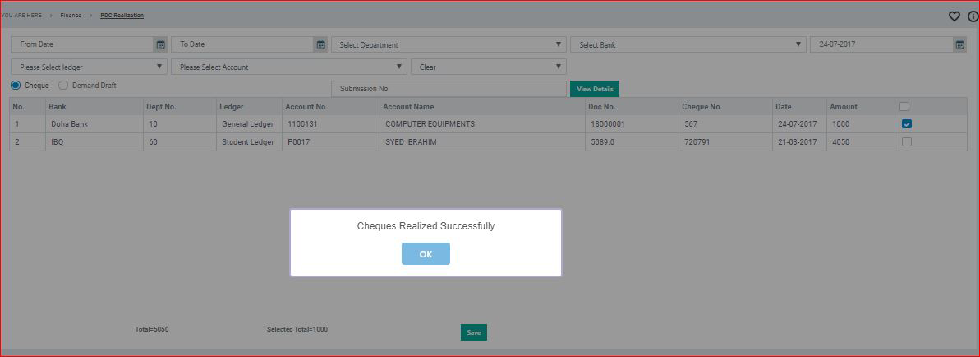The width and height of the screenshot is (980, 357).
Task: Click the PDC Realization breadcrumb
Action: point(122,16)
